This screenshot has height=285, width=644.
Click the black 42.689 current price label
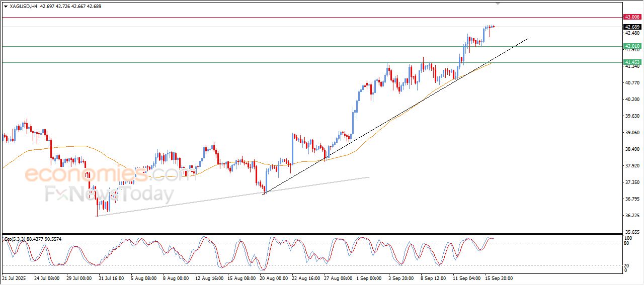[632, 27]
